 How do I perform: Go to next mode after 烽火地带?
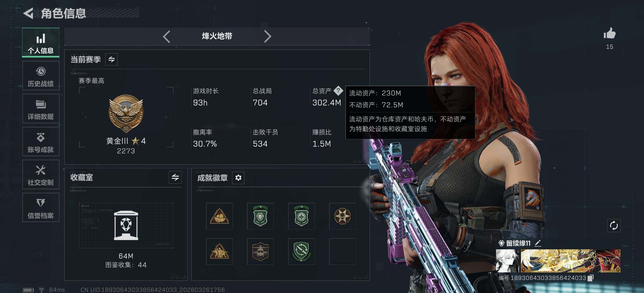click(268, 36)
